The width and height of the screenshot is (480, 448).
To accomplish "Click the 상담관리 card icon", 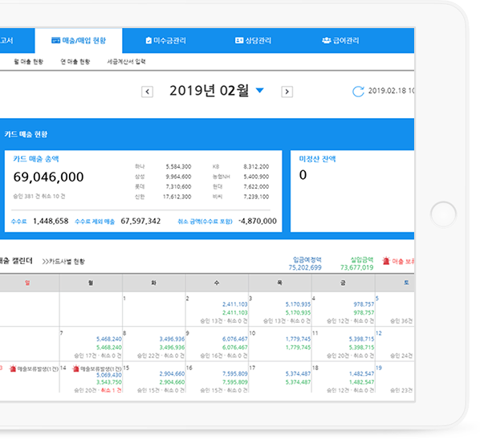I will click(x=239, y=40).
